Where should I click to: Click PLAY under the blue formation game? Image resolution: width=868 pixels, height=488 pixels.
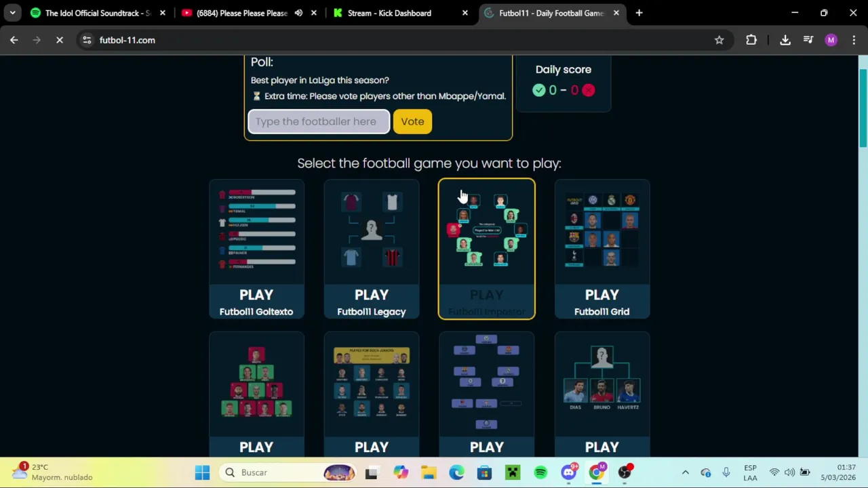[x=487, y=447]
